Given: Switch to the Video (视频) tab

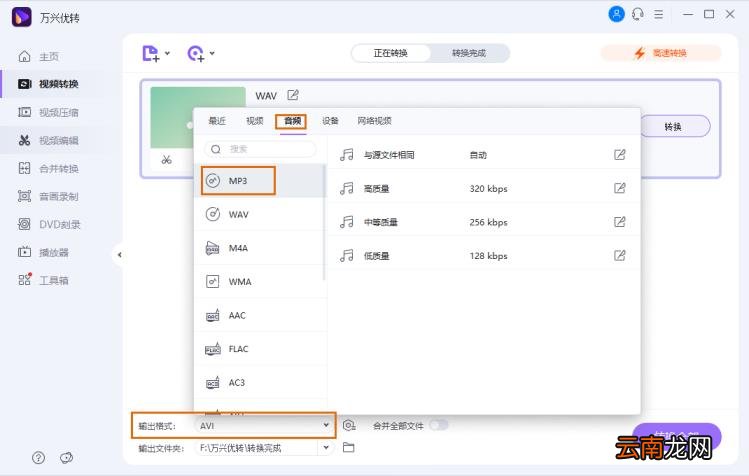Looking at the screenshot, I should (x=255, y=121).
